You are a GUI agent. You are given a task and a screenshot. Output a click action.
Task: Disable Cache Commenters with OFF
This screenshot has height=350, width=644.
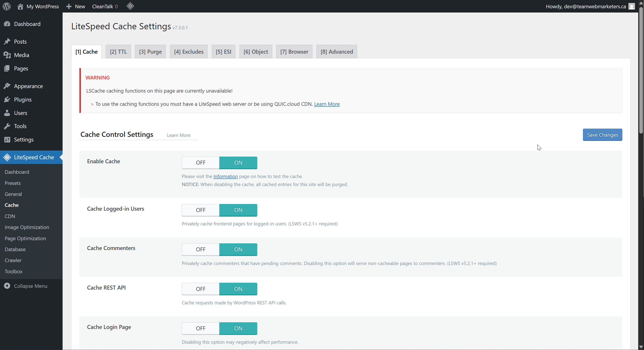pos(201,249)
